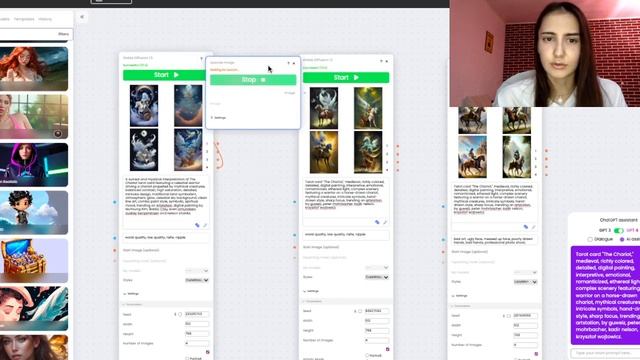This screenshot has width=640, height=360.
Task: Select the Portrait option in the middle node
Action: point(367,356)
